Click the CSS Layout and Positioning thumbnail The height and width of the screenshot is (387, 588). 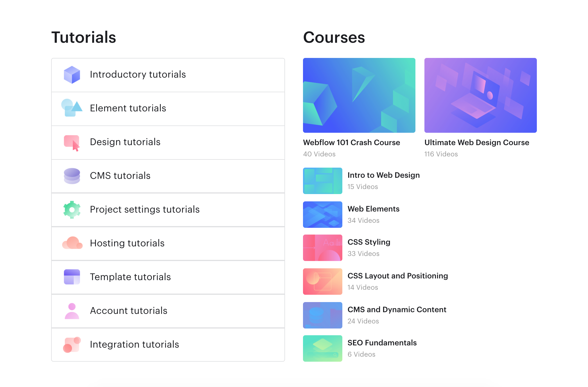point(322,281)
